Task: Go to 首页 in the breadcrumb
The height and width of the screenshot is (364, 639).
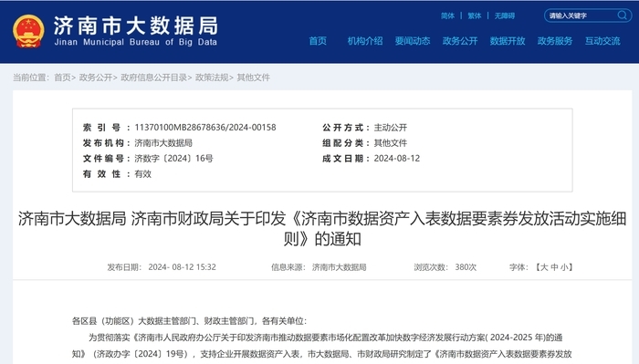Action: (62, 78)
